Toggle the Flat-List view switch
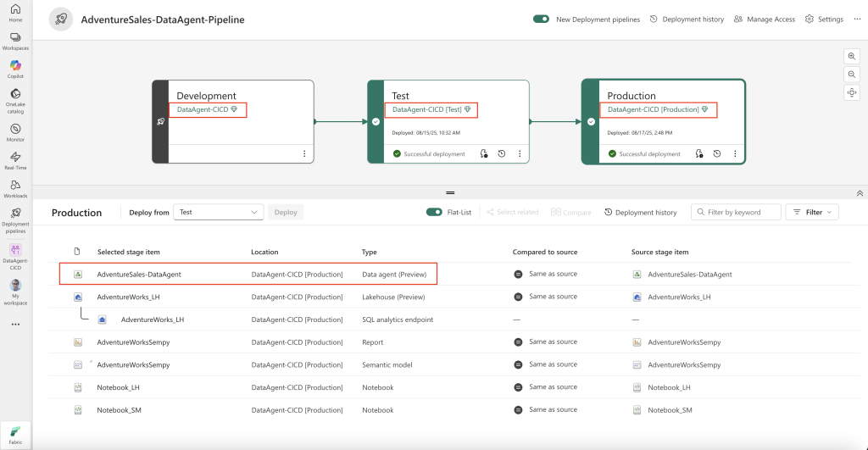This screenshot has width=868, height=450. pyautogui.click(x=434, y=213)
